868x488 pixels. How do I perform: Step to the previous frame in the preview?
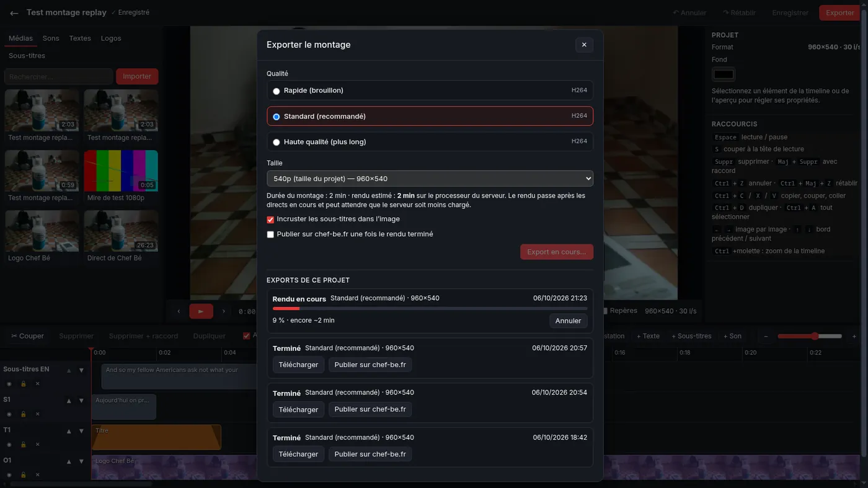coord(179,311)
